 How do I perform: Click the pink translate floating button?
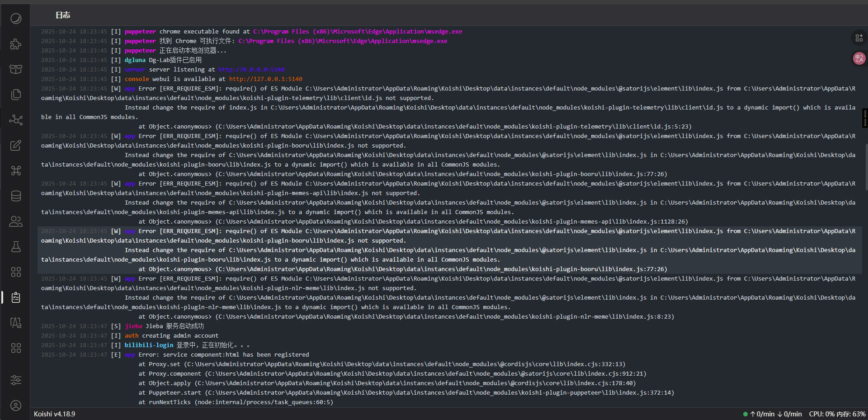[859, 58]
